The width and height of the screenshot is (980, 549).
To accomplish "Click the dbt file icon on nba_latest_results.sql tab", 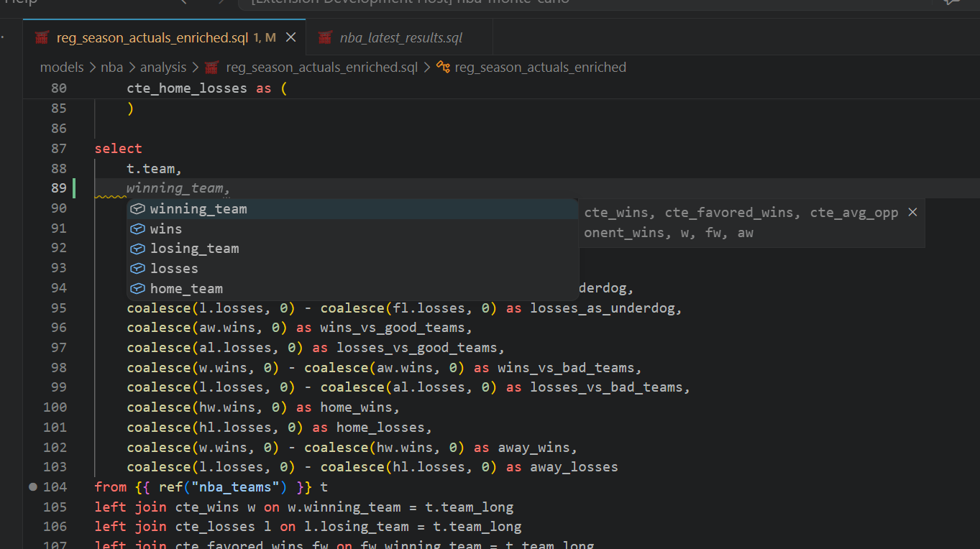I will coord(326,37).
